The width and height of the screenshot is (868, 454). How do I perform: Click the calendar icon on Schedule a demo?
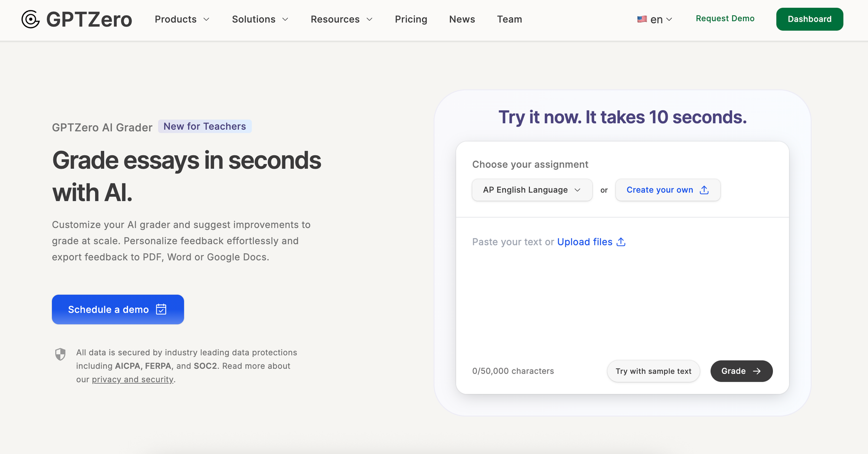[161, 309]
